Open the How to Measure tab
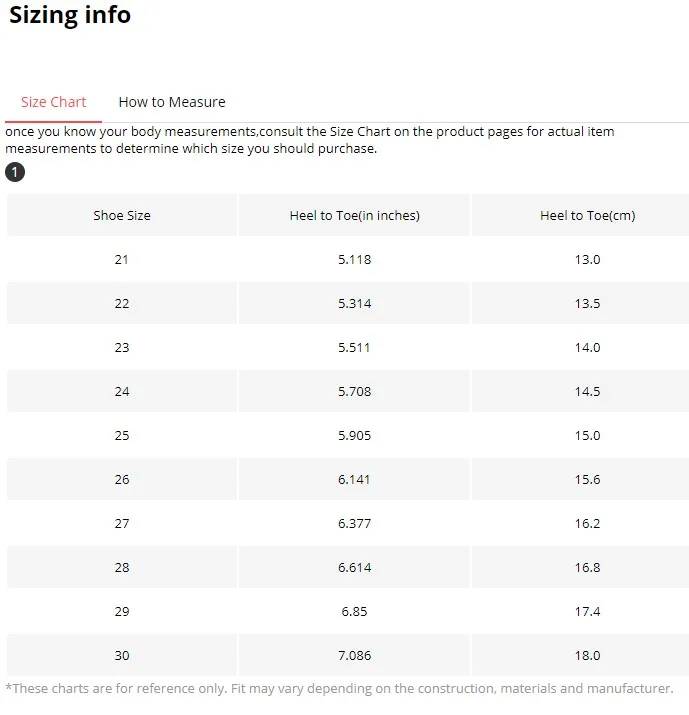Screen dimensions: 689x715 172,102
